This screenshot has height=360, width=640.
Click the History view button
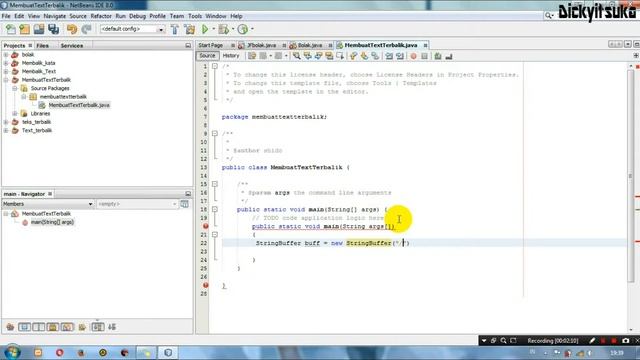[x=231, y=56]
